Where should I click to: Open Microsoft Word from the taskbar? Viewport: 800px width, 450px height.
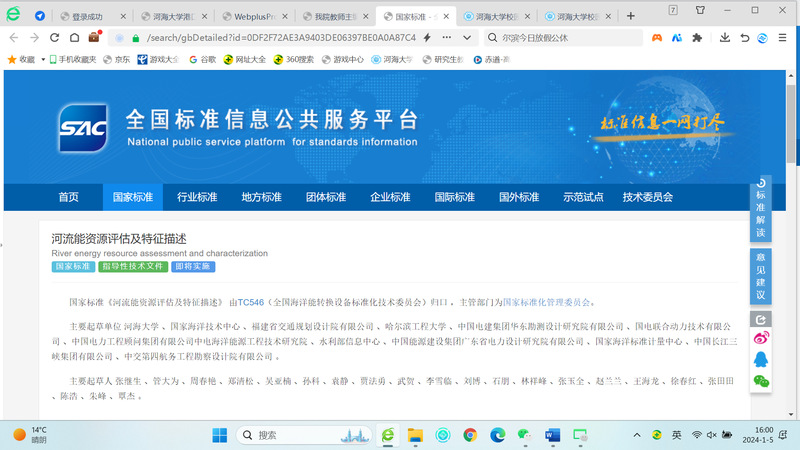[x=551, y=435]
